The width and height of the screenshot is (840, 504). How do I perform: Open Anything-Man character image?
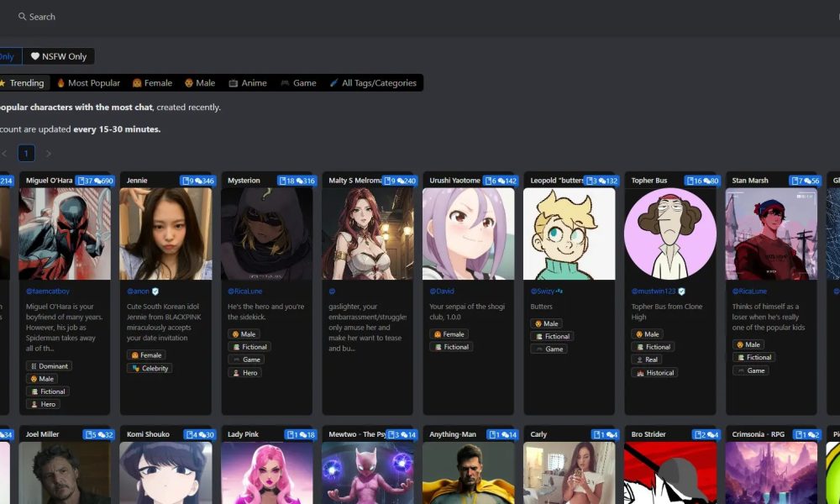click(x=468, y=473)
